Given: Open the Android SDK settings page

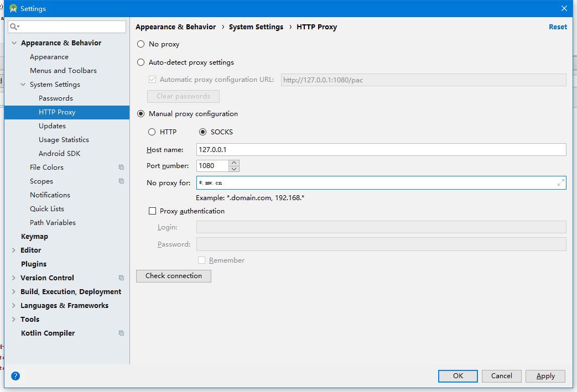Looking at the screenshot, I should tap(59, 154).
